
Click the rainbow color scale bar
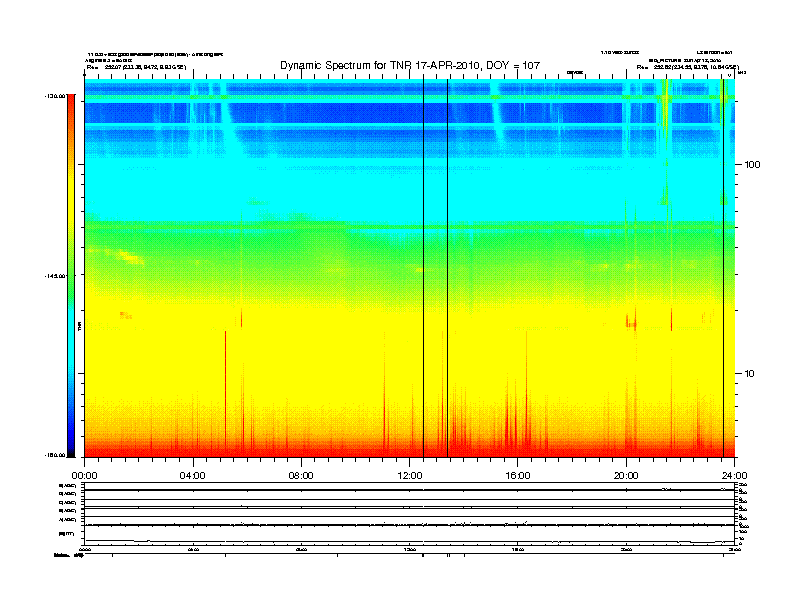tap(71, 276)
